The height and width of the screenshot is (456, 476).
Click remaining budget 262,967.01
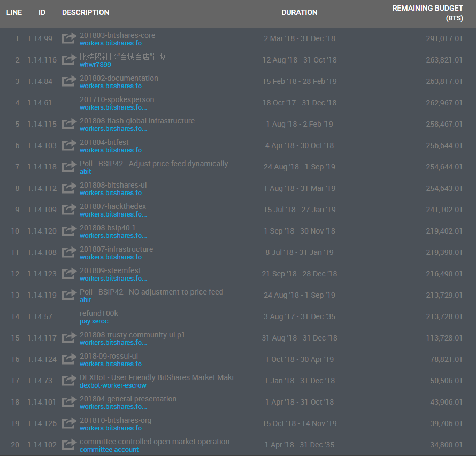click(444, 103)
